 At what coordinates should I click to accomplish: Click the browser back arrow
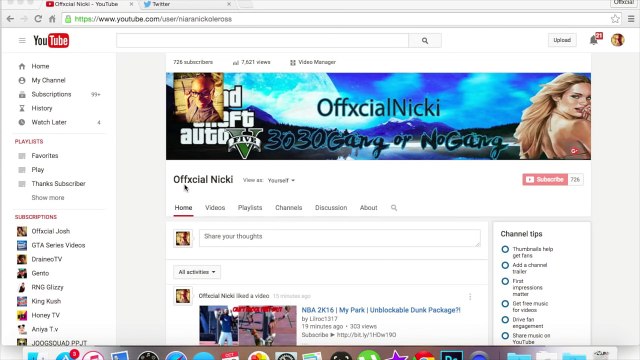coord(10,19)
